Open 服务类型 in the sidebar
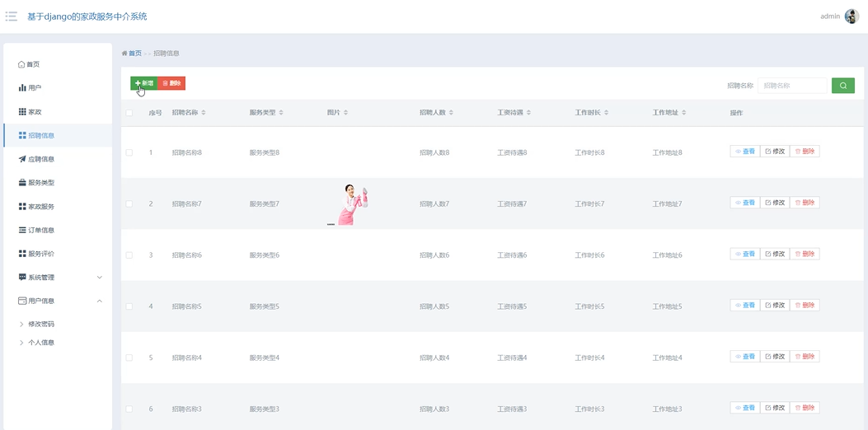The height and width of the screenshot is (430, 868). point(40,183)
